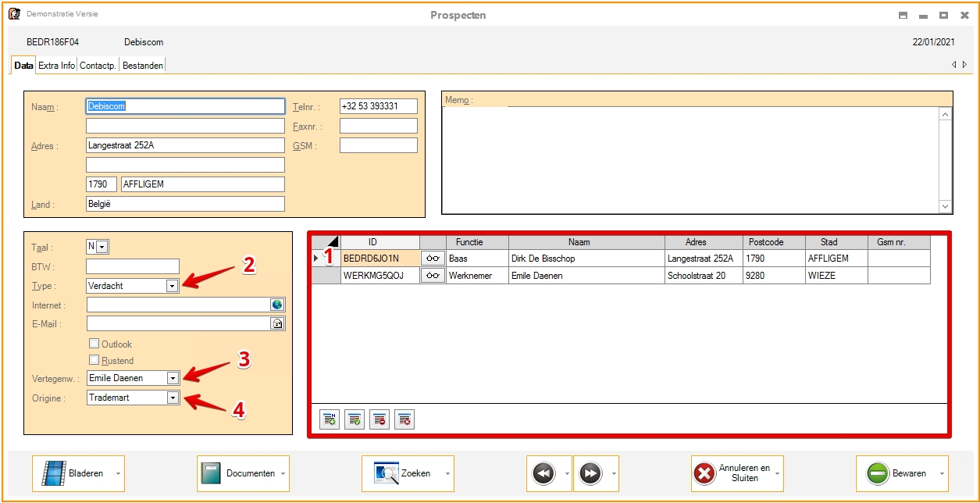
Task: Go to next record with forward button
Action: (x=590, y=473)
